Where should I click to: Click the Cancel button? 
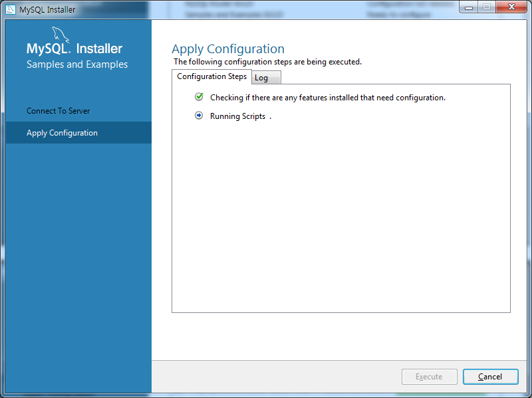pyautogui.click(x=490, y=377)
